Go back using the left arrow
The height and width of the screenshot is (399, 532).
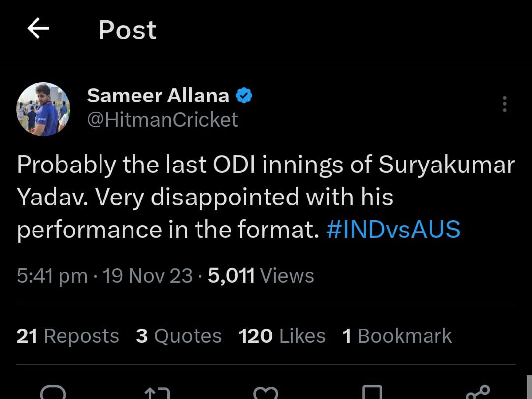coord(38,30)
